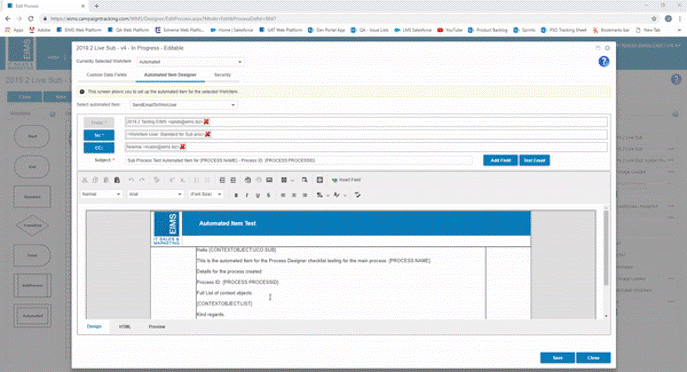Viewport: 687px width, 372px height.
Task: Switch to the Security tab
Action: (222, 75)
